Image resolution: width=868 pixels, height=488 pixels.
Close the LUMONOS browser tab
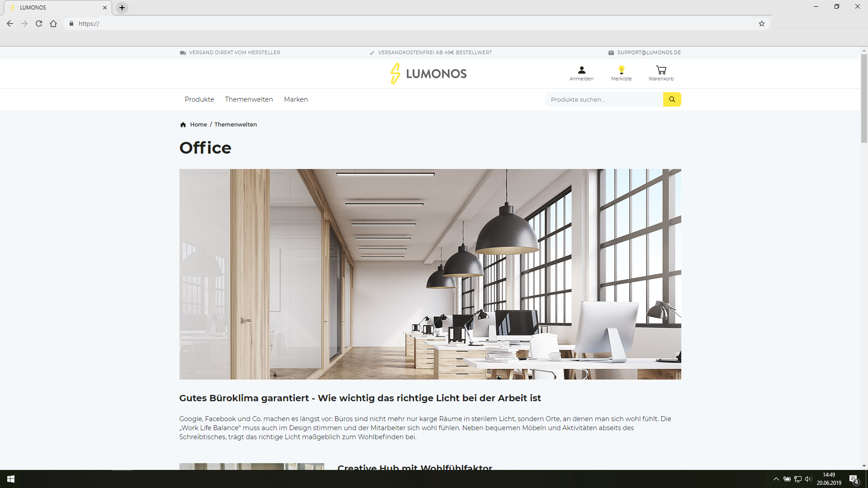point(105,8)
